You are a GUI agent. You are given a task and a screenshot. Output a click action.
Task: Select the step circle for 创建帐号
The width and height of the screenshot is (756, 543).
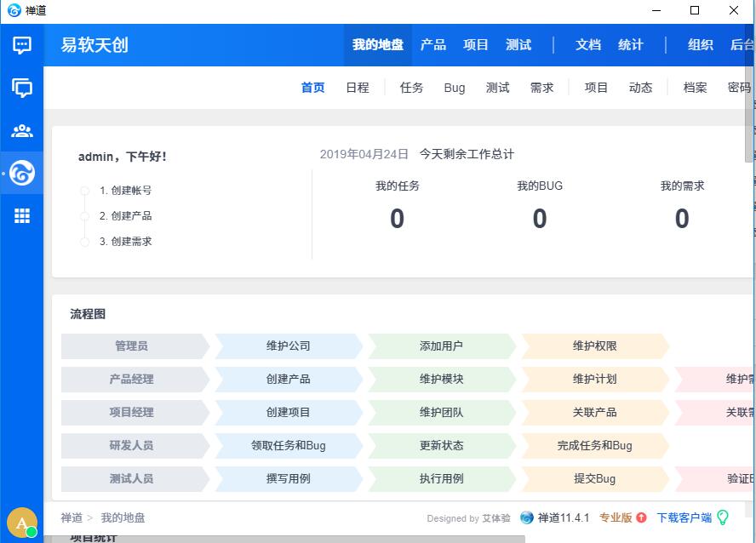pyautogui.click(x=84, y=191)
